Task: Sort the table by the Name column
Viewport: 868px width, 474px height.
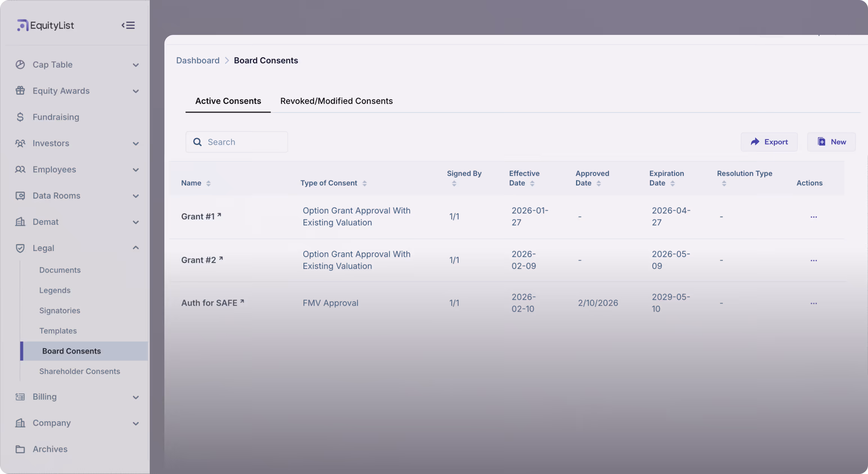Action: [208, 183]
